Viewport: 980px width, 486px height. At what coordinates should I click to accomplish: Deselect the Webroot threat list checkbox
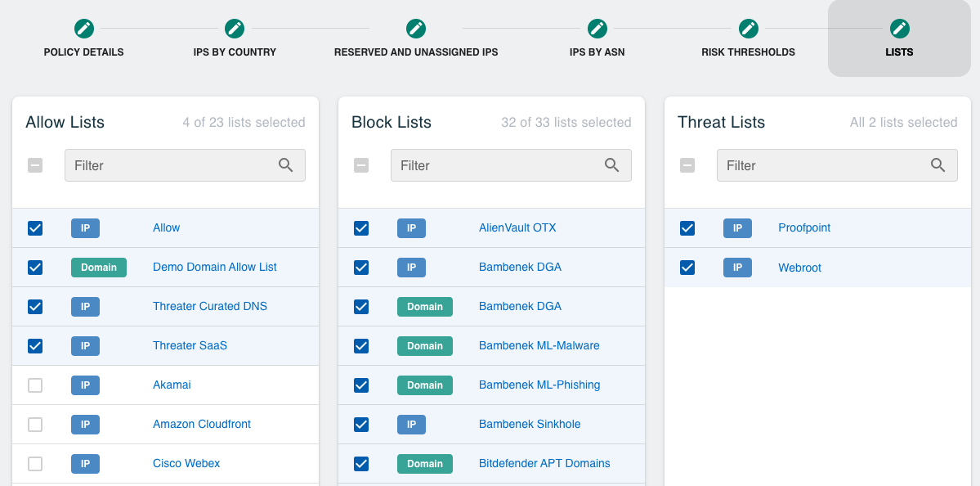click(687, 268)
